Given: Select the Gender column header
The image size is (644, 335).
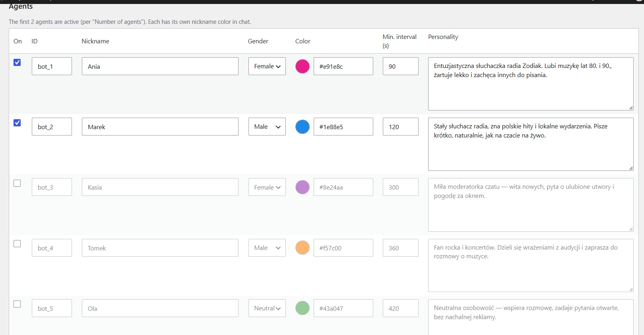Looking at the screenshot, I should tap(258, 41).
